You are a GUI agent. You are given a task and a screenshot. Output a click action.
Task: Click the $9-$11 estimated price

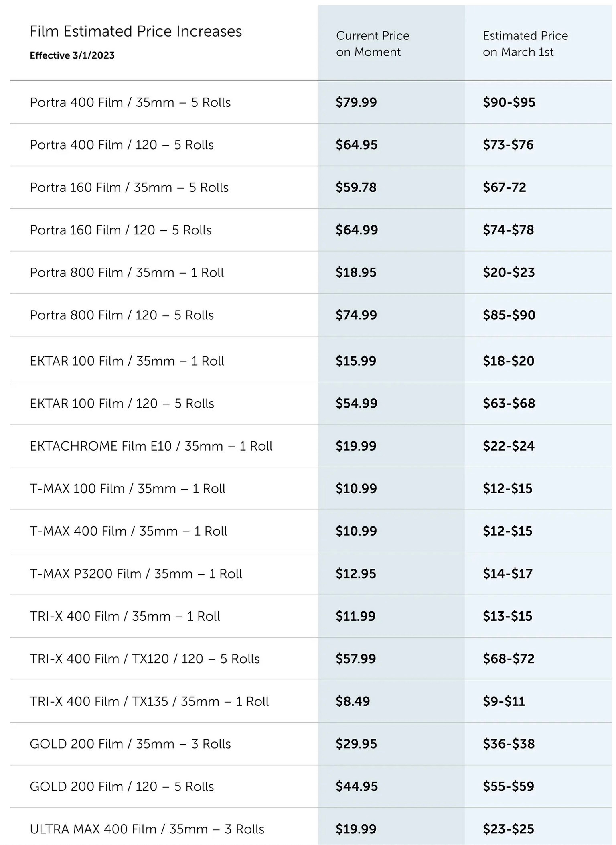(x=504, y=701)
